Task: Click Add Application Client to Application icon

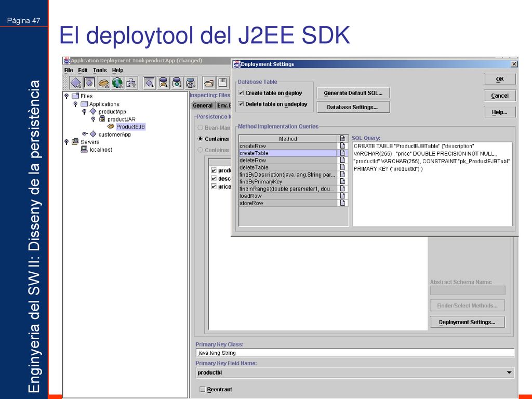Action: [149, 83]
